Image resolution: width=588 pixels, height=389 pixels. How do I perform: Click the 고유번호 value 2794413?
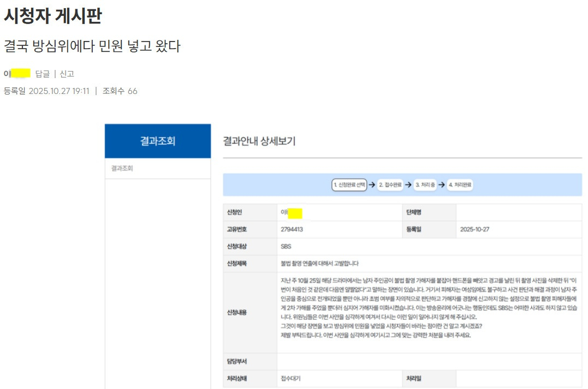coord(292,229)
